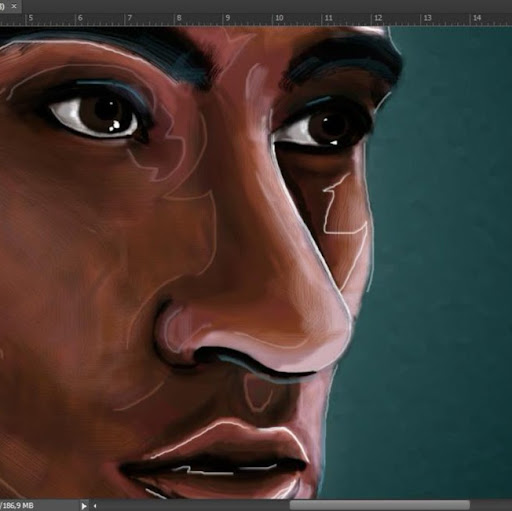This screenshot has width=512, height=511.
Task: Click the document size text '186,9 MB'
Action: [x=17, y=506]
